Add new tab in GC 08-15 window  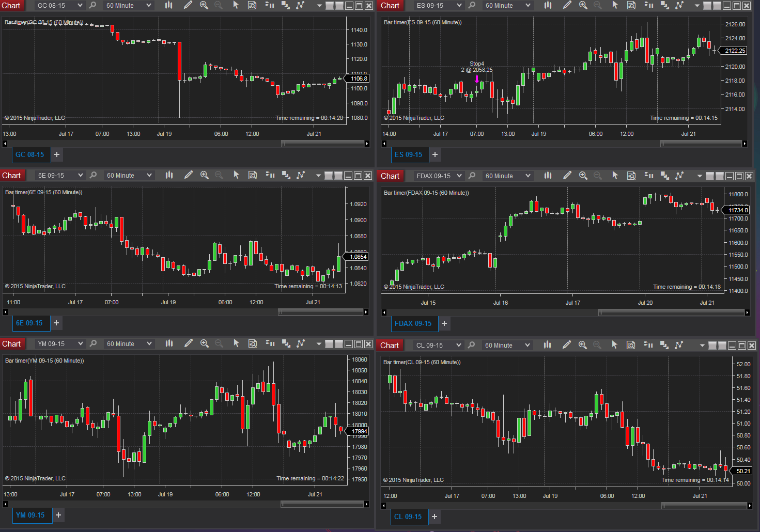[57, 154]
